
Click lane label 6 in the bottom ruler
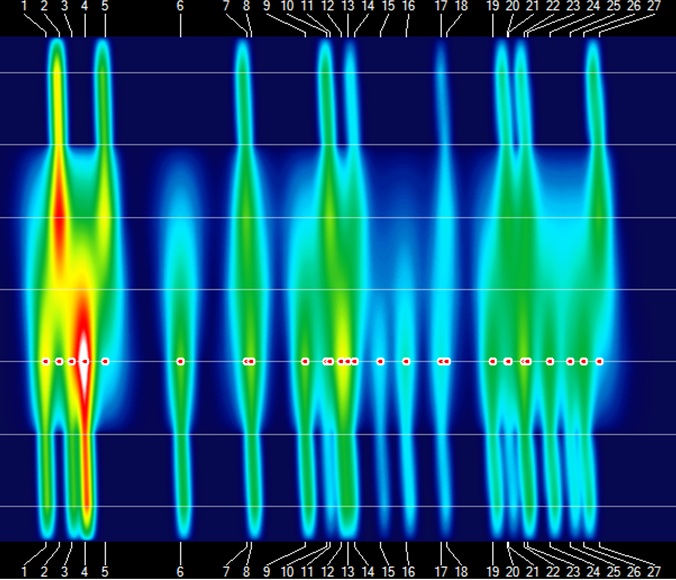pyautogui.click(x=180, y=572)
